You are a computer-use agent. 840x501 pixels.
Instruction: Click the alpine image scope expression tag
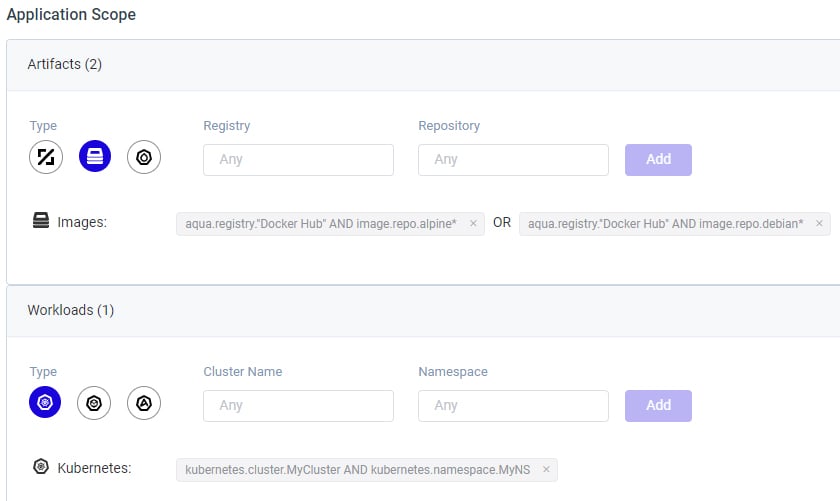click(321, 224)
